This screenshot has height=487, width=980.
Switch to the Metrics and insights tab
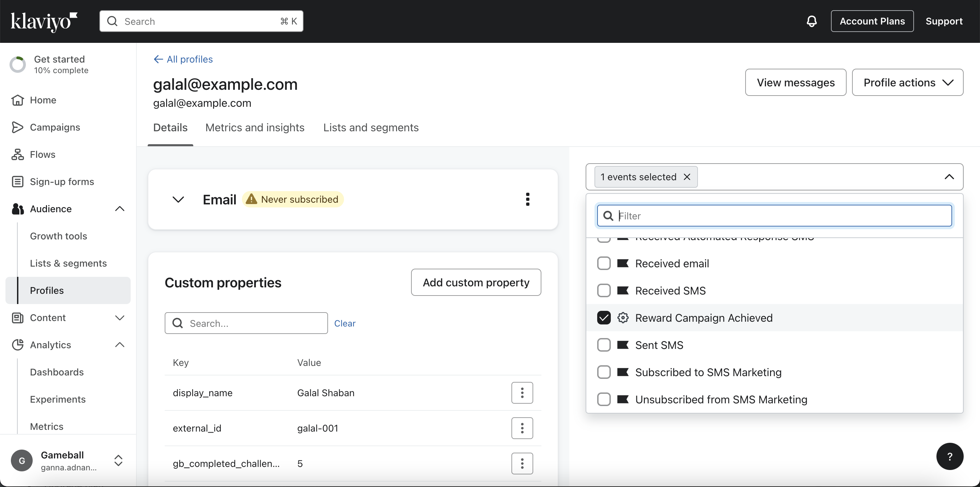[x=255, y=128]
